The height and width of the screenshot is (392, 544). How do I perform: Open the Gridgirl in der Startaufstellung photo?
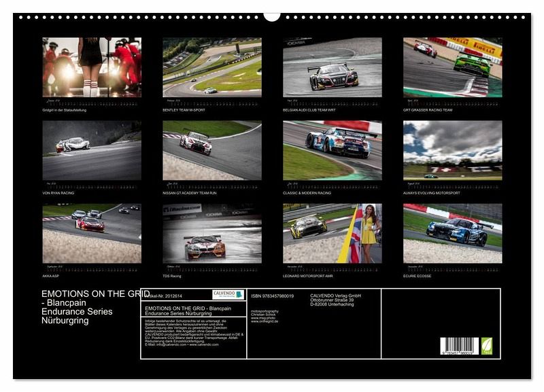pos(92,67)
